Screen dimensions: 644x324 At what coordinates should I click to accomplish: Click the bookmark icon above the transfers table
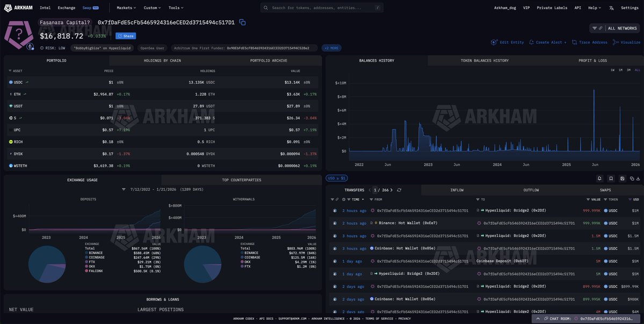point(611,178)
